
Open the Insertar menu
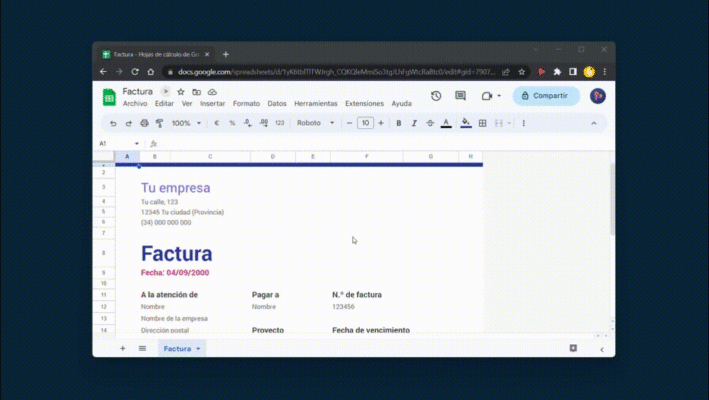[213, 104]
